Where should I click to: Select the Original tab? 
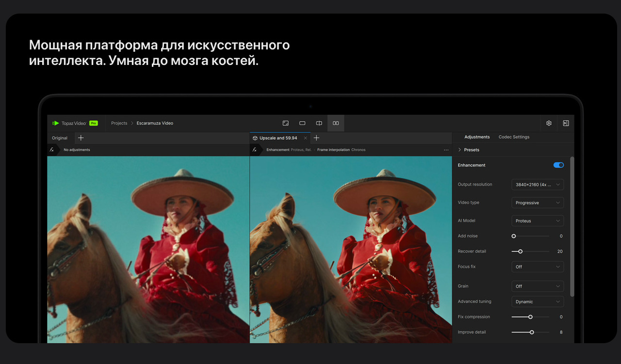coord(60,138)
